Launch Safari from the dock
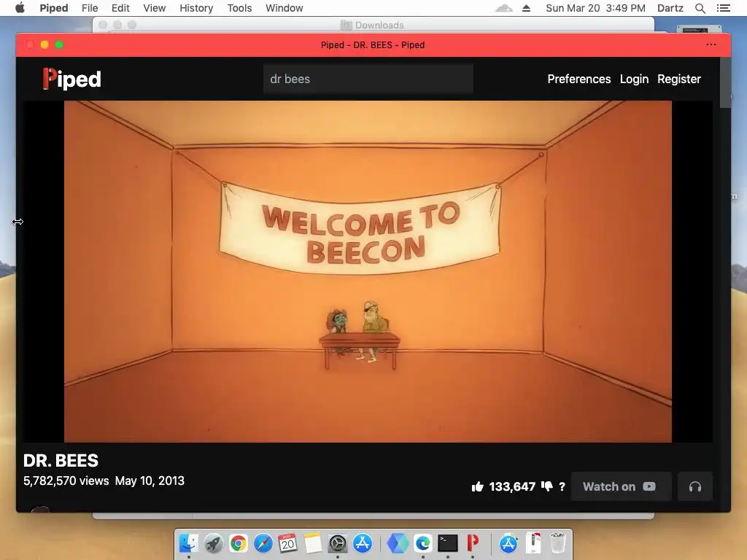The width and height of the screenshot is (747, 560). tap(263, 542)
